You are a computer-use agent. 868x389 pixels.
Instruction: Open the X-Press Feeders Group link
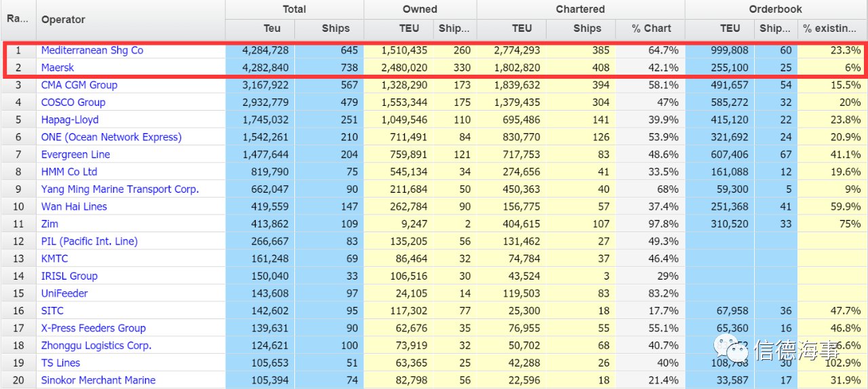click(94, 328)
